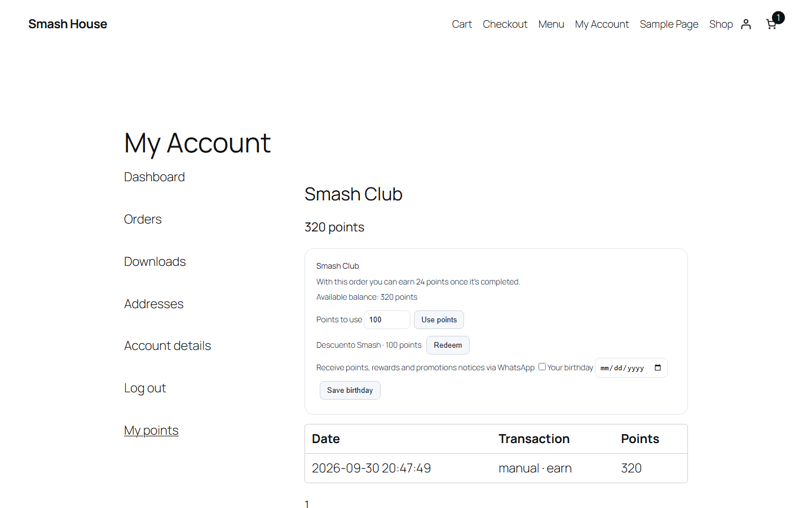
Task: Open Sample Page in top navigation
Action: tap(669, 24)
